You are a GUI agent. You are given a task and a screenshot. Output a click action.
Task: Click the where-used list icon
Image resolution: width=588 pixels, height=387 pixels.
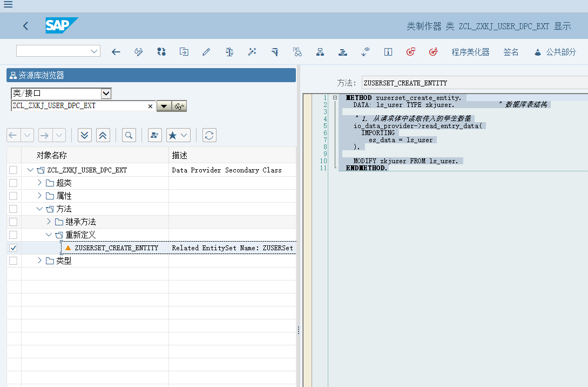tap(298, 52)
